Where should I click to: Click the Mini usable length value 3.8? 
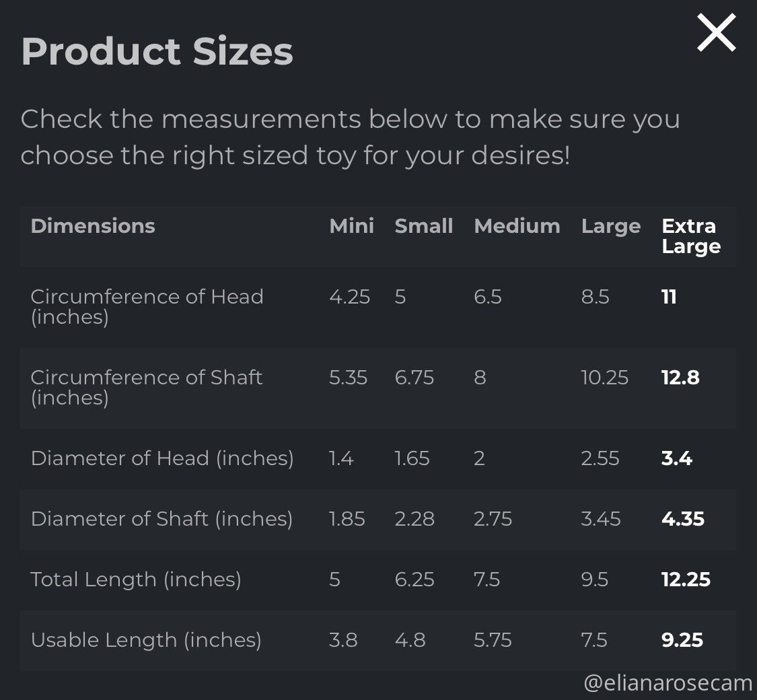343,640
